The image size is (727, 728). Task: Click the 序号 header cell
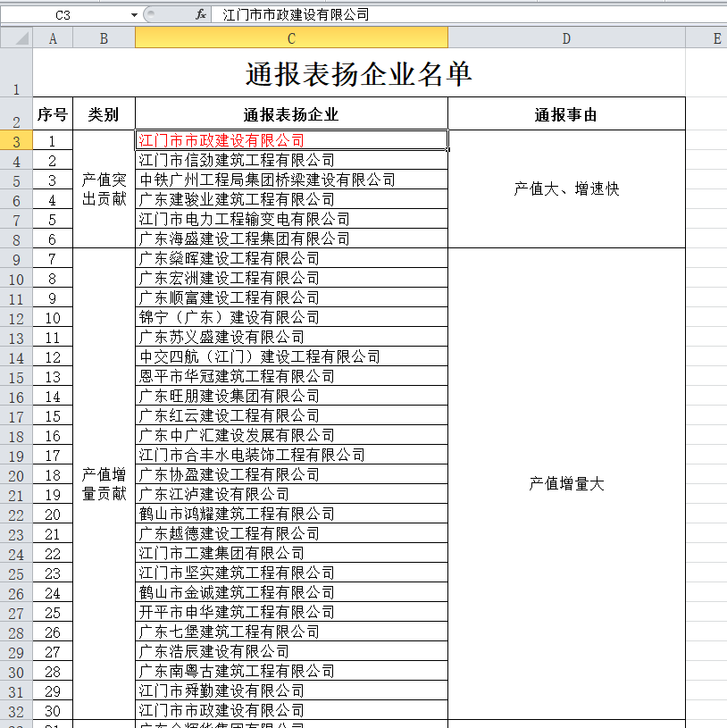(53, 114)
